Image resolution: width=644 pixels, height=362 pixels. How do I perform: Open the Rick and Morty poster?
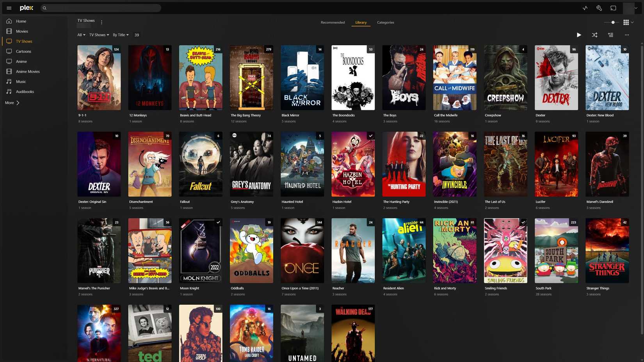click(x=455, y=251)
